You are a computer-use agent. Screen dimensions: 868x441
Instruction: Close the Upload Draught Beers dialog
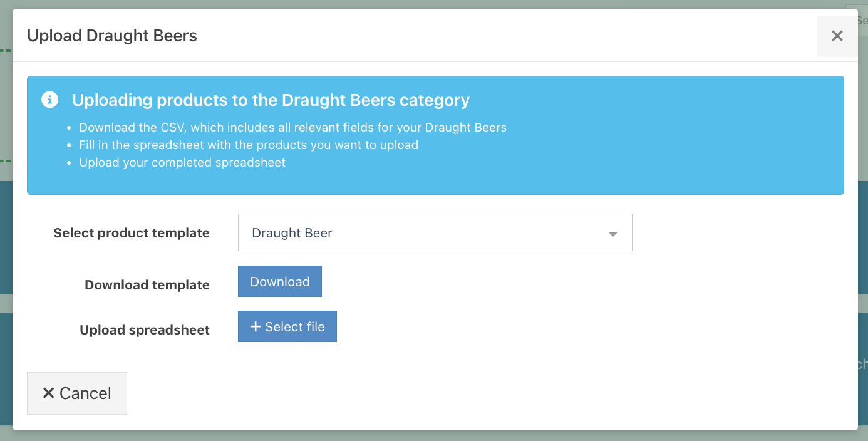tap(837, 36)
